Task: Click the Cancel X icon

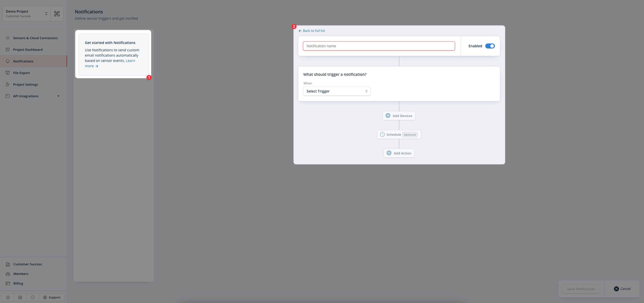Action: click(616, 289)
